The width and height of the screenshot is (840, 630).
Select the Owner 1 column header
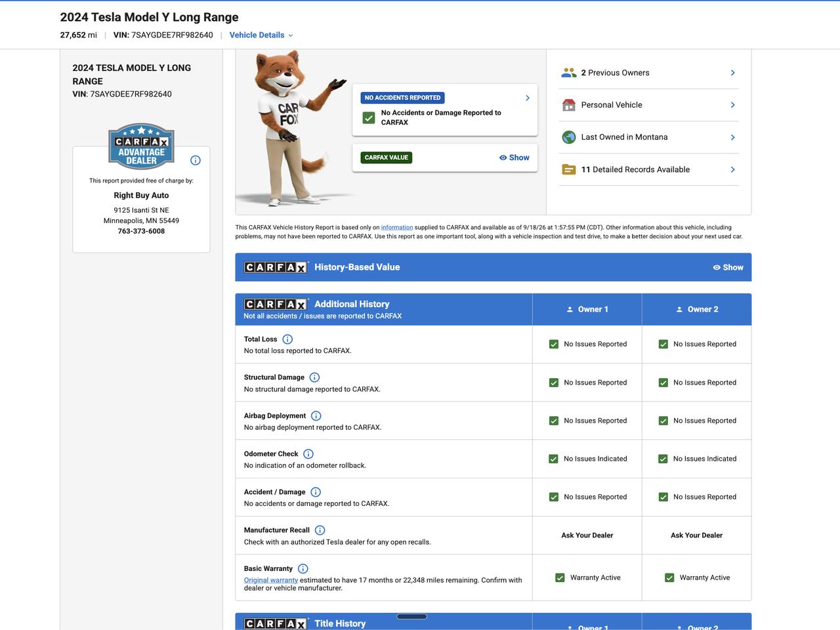click(587, 310)
